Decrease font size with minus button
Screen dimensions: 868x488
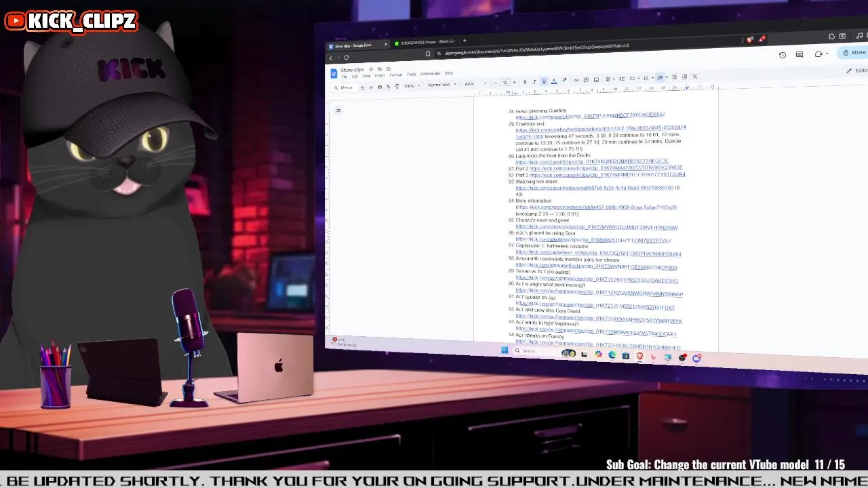[x=496, y=83]
